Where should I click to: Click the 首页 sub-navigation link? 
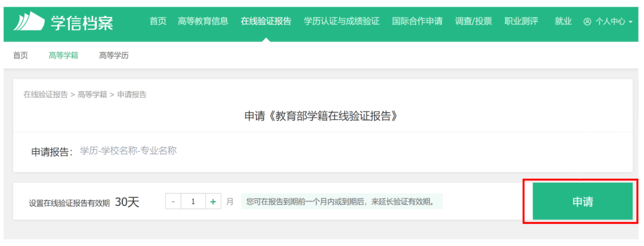(x=20, y=55)
